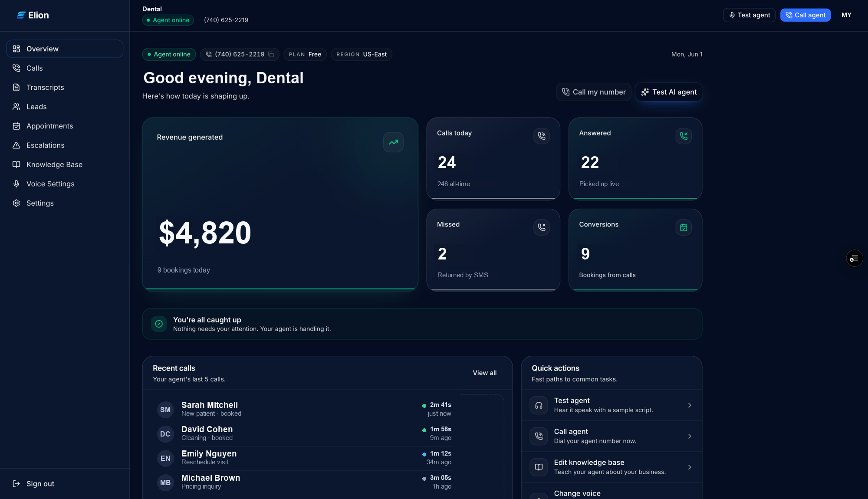Open Transcripts from the sidebar
This screenshot has height=499, width=868.
point(65,88)
